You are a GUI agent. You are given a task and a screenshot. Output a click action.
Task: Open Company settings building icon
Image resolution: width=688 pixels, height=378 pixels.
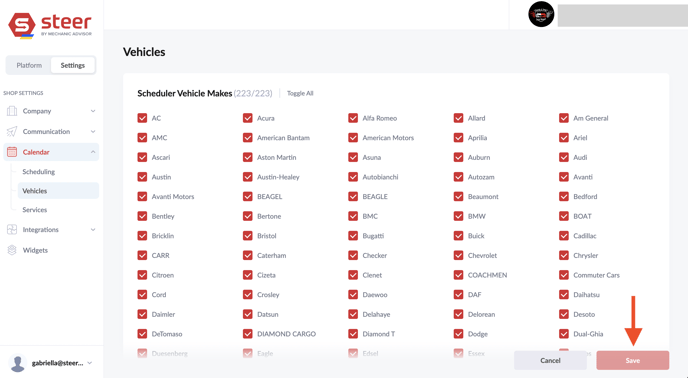coord(12,111)
